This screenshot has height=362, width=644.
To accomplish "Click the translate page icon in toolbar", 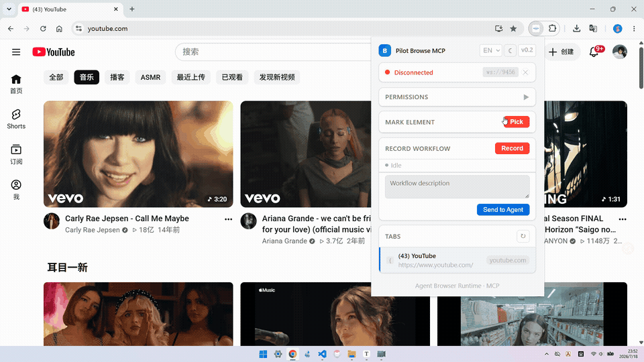I will (593, 28).
